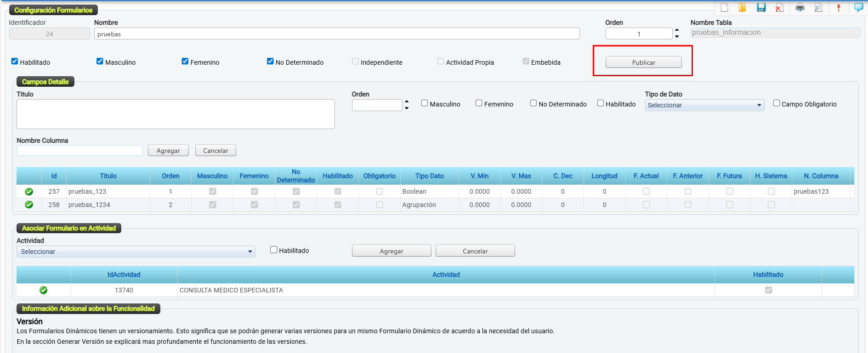This screenshot has width=868, height=353.
Task: Click Agregar next to Nombre Columna
Action: pos(168,151)
